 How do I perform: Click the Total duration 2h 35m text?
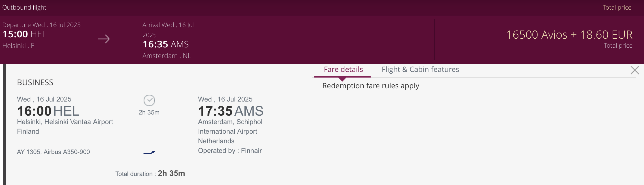[x=150, y=174]
